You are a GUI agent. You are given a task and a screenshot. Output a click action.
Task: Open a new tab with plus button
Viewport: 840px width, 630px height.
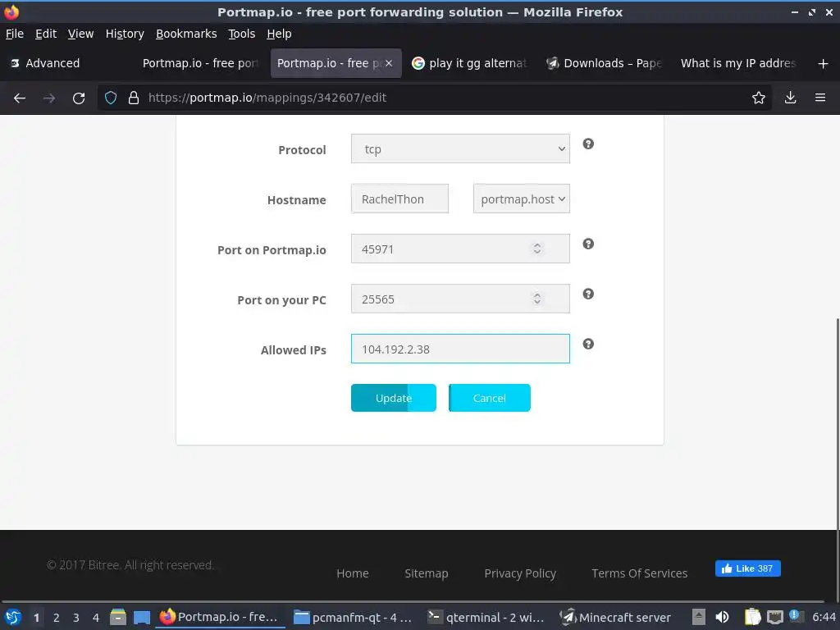[x=823, y=64]
